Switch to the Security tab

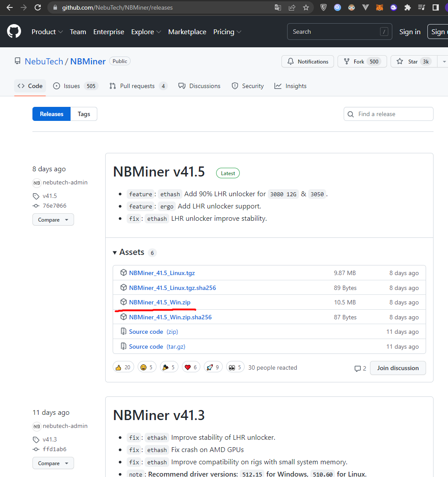tap(248, 86)
